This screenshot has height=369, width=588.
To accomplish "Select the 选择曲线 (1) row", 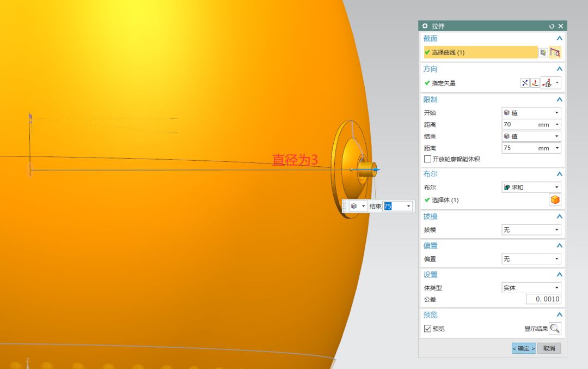I will [x=481, y=52].
